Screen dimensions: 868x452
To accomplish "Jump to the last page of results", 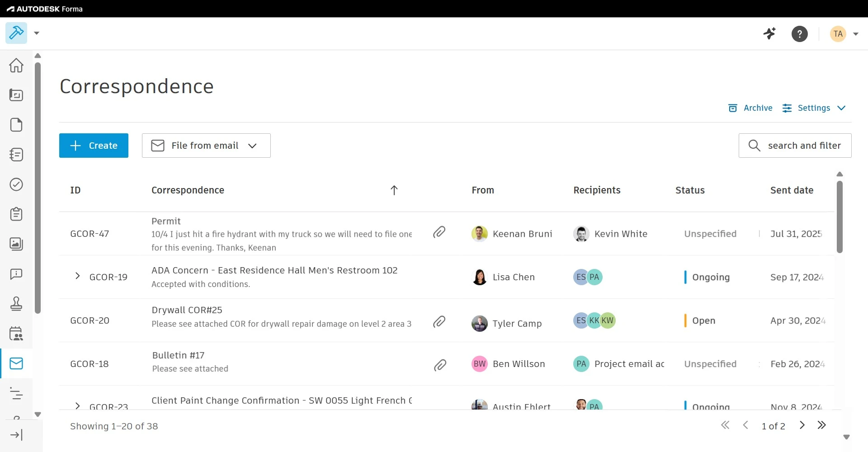I will click(822, 425).
